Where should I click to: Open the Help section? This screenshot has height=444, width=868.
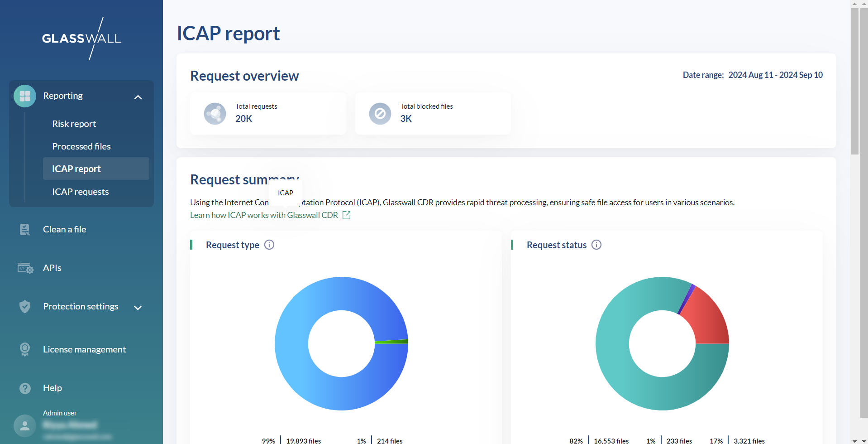[x=52, y=388]
